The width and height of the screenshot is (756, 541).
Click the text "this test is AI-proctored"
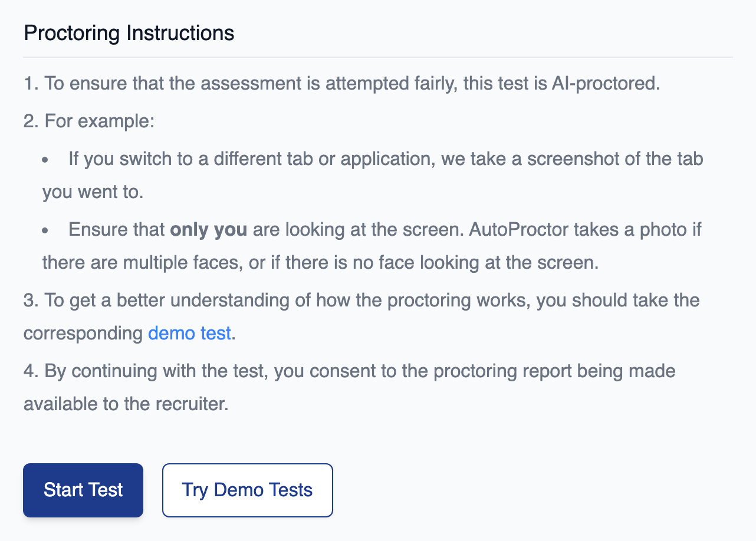561,84
